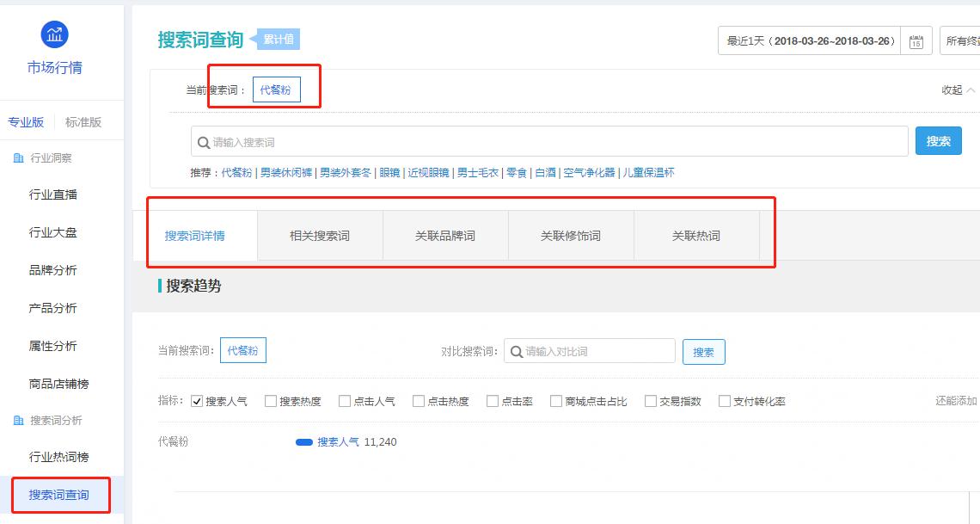Switch to 标准版 mode
This screenshot has width=980, height=524.
point(83,121)
